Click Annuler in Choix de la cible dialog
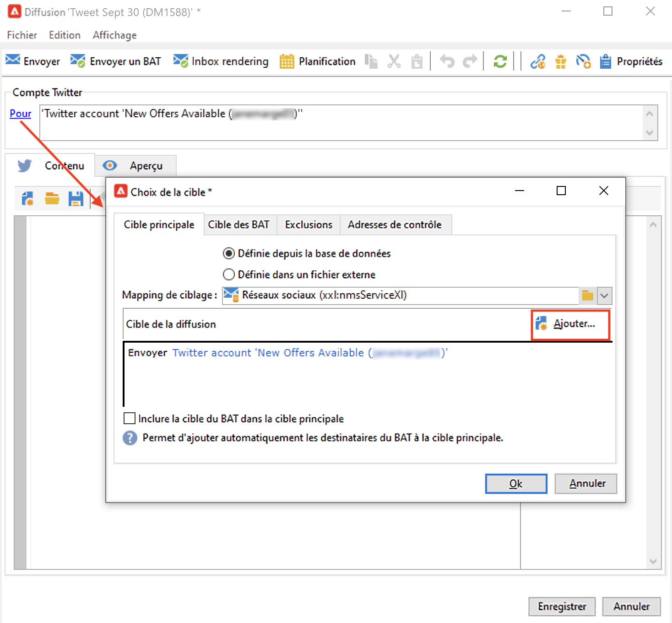The height and width of the screenshot is (623, 672). [586, 483]
